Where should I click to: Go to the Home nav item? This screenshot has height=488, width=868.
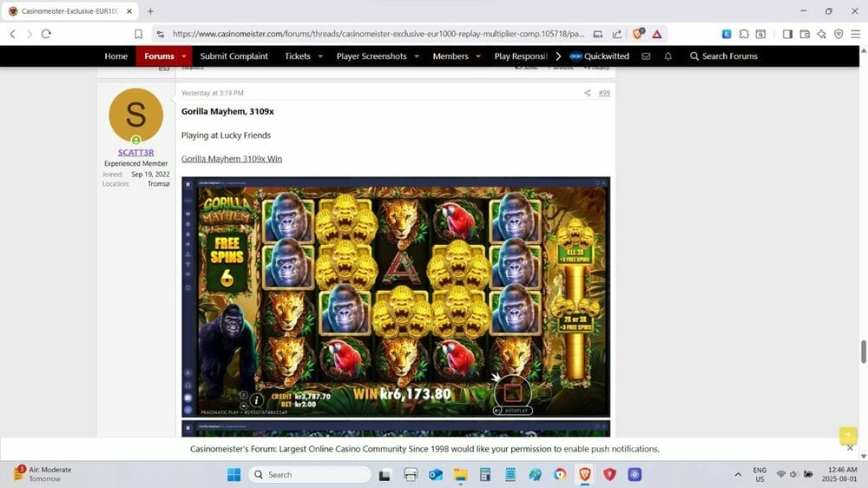pyautogui.click(x=116, y=56)
